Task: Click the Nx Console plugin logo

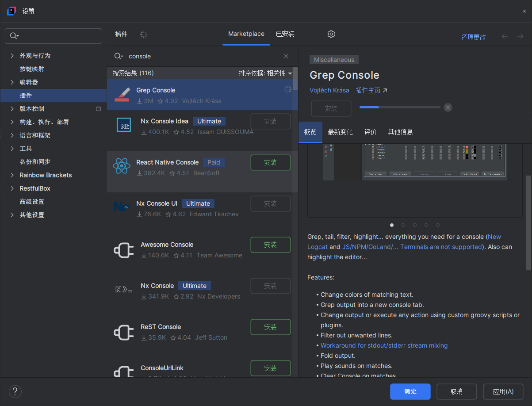Action: pyautogui.click(x=124, y=291)
